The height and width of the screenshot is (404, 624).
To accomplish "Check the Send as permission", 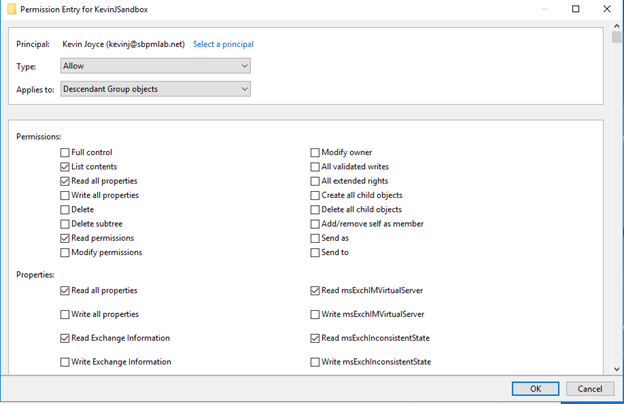I will [x=315, y=238].
